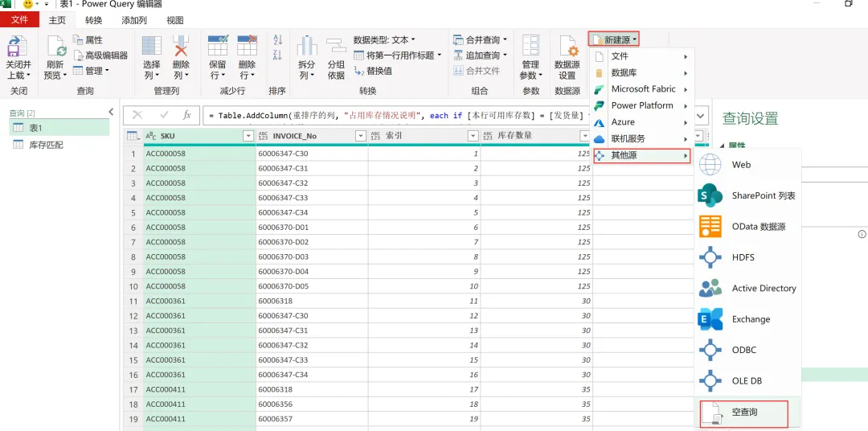Viewport: 868px width, 431px height.
Task: Select Active Directory source
Action: tap(747, 288)
